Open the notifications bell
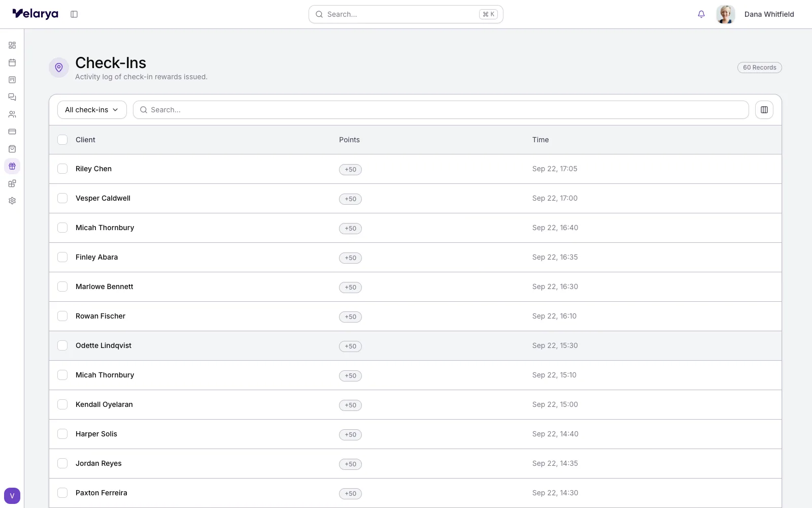The height and width of the screenshot is (508, 812). pyautogui.click(x=701, y=14)
